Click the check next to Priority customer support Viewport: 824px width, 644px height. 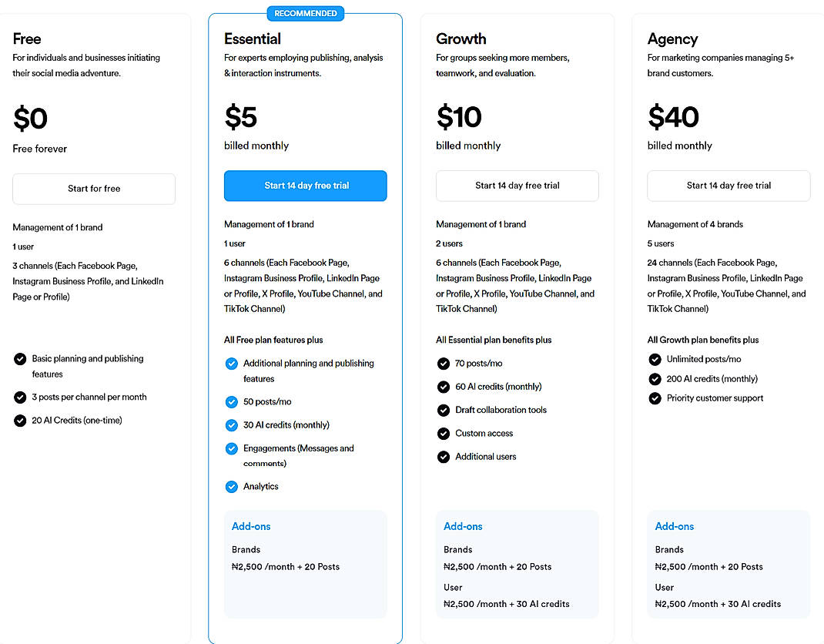click(655, 398)
